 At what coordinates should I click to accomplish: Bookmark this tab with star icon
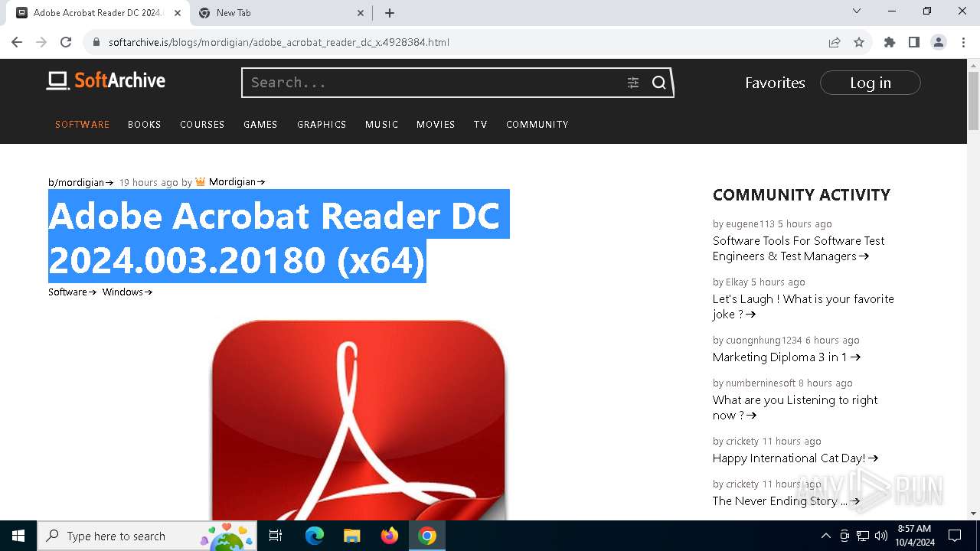coord(859,42)
